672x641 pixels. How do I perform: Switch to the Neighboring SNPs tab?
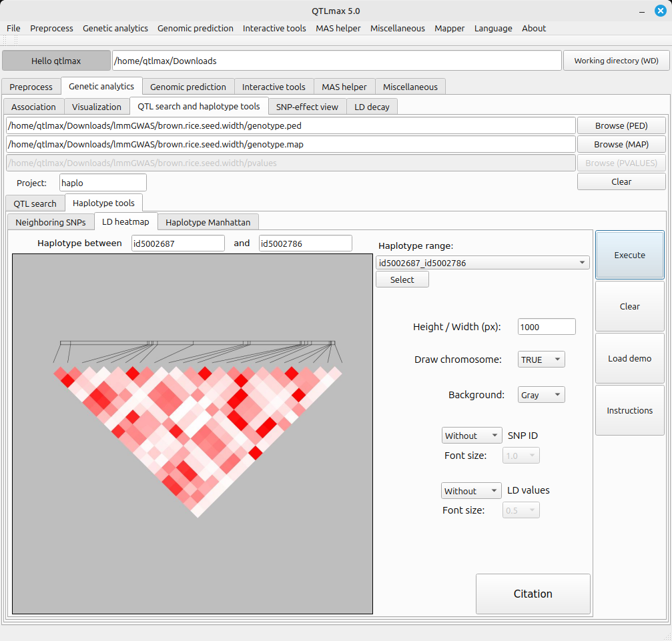tap(51, 222)
